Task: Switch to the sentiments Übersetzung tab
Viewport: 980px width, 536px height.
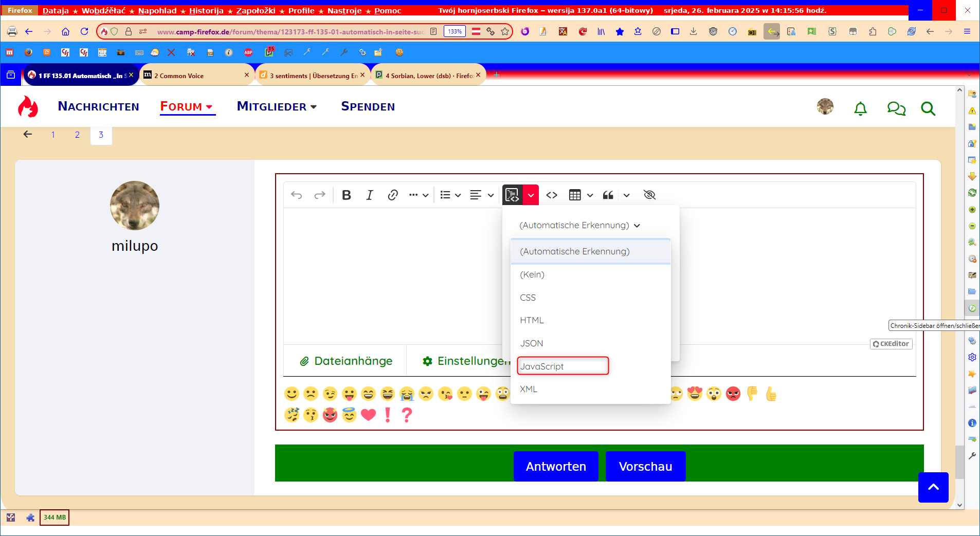Action: pos(313,76)
